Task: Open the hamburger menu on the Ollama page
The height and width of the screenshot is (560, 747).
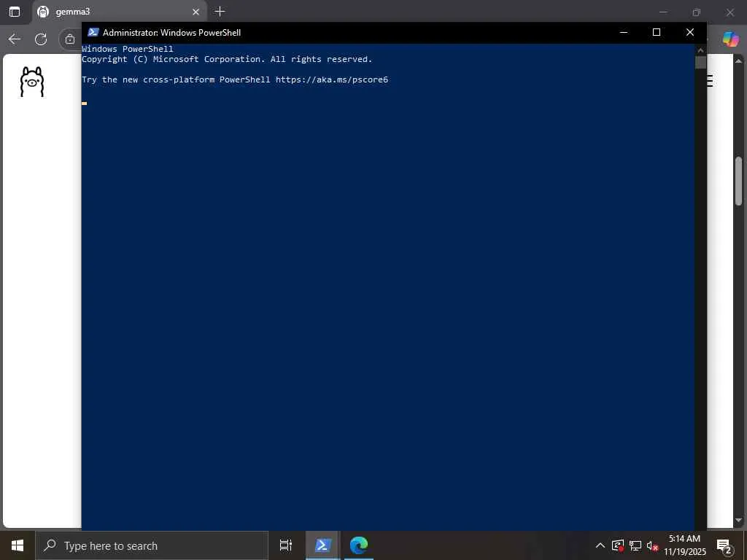Action: click(x=710, y=81)
